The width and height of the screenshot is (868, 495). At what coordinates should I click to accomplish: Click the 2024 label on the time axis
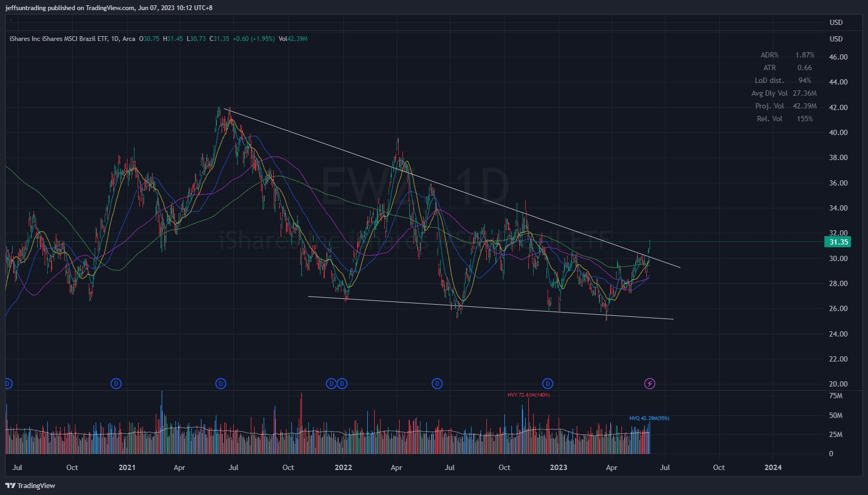point(772,467)
